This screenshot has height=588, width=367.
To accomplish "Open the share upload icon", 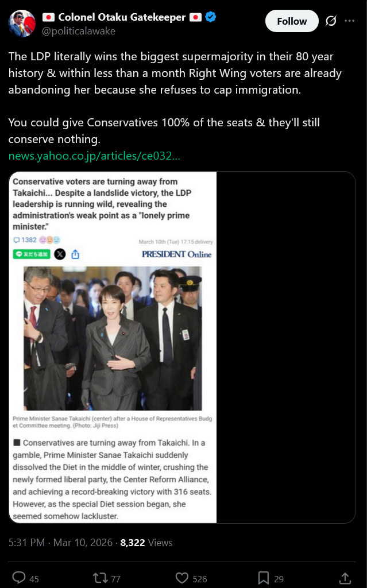I will [x=345, y=578].
